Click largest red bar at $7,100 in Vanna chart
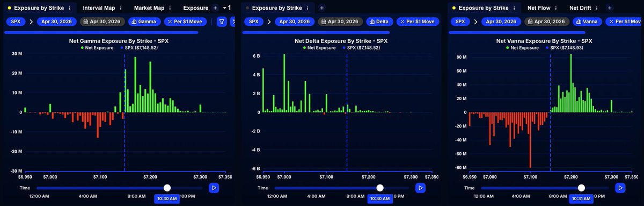 pyautogui.click(x=530, y=140)
